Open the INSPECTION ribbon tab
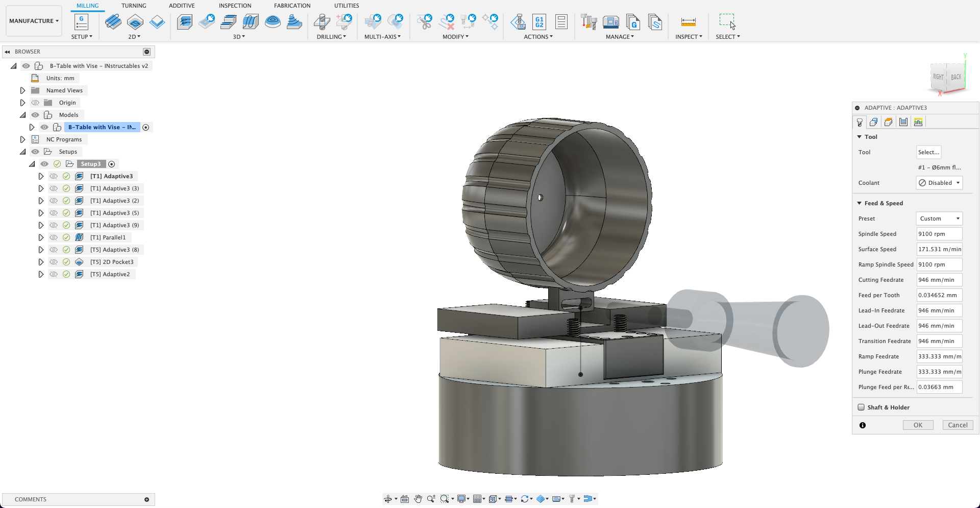 click(x=235, y=6)
